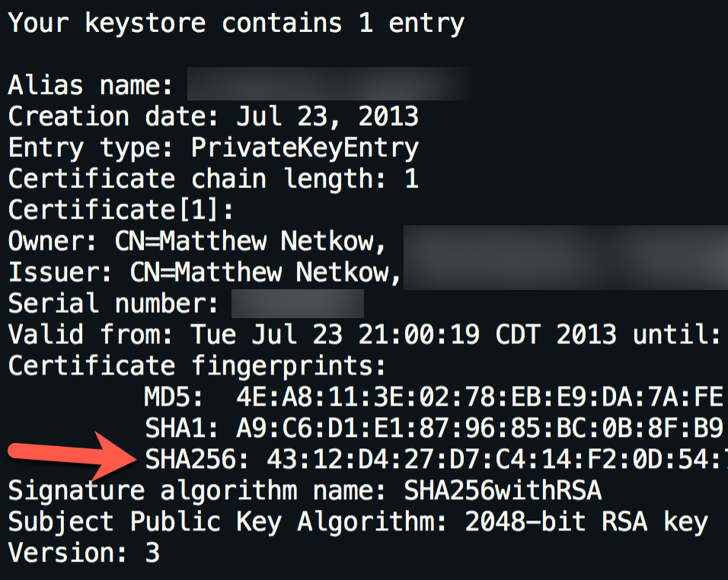Select the SHA1 fingerprint hex value

point(480,429)
